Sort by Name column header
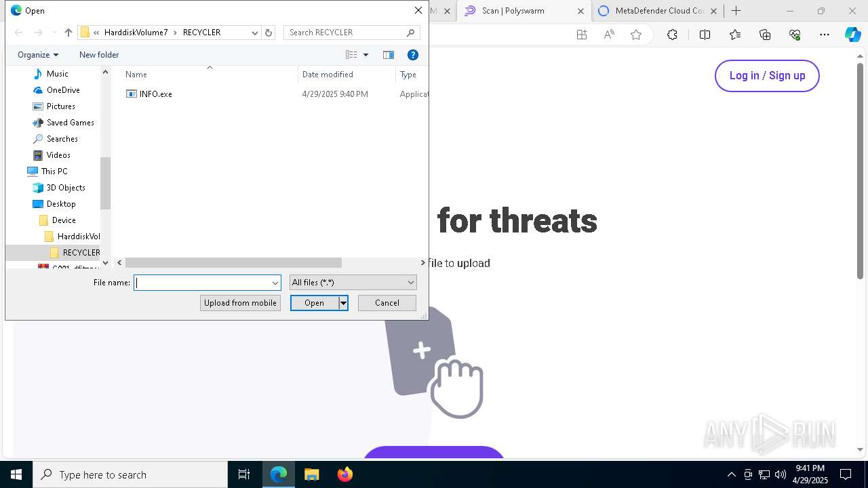Screen dimensions: 868x488 click(x=136, y=75)
